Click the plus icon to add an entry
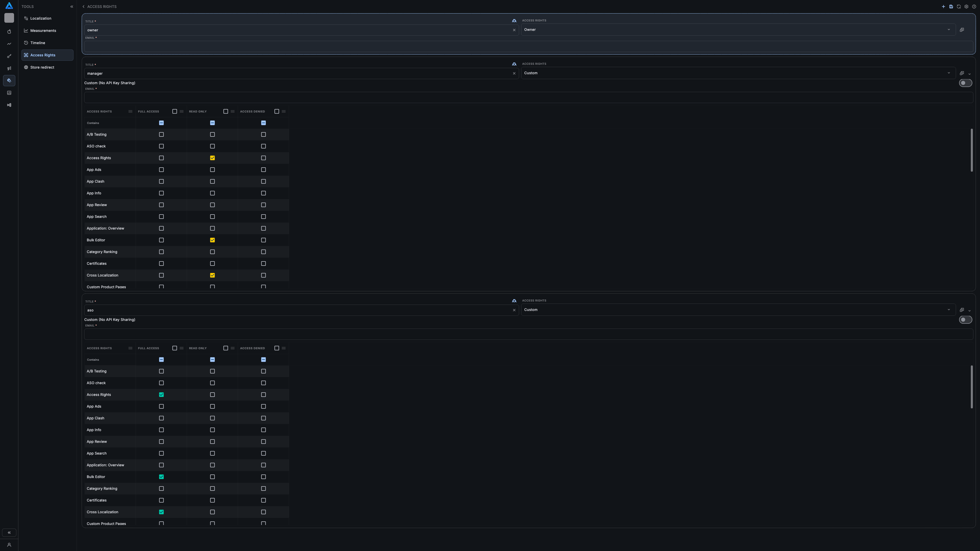 pos(943,6)
